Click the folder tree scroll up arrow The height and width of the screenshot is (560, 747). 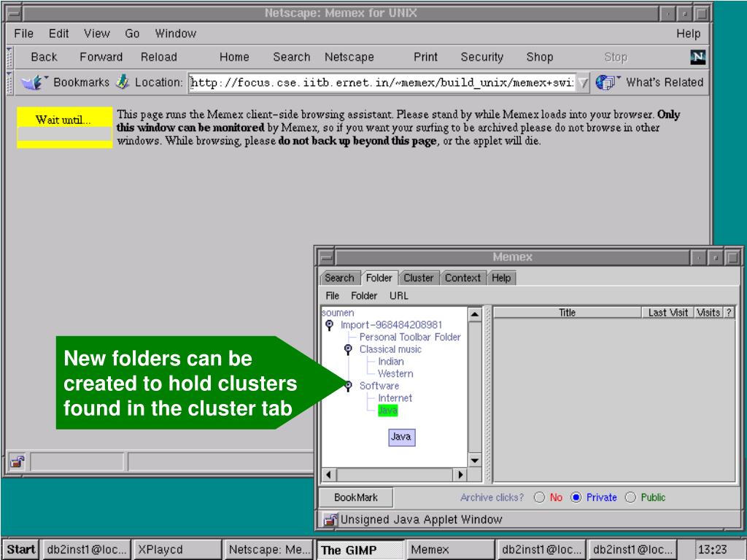[474, 314]
